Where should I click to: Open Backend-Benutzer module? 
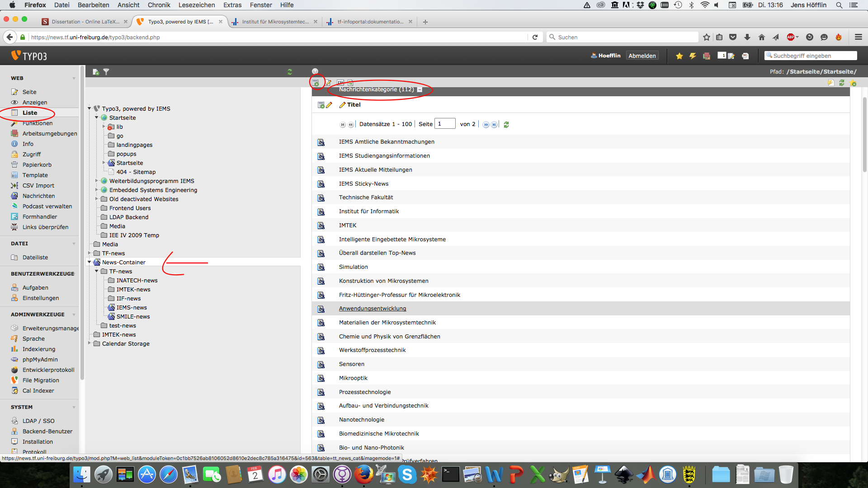click(47, 432)
